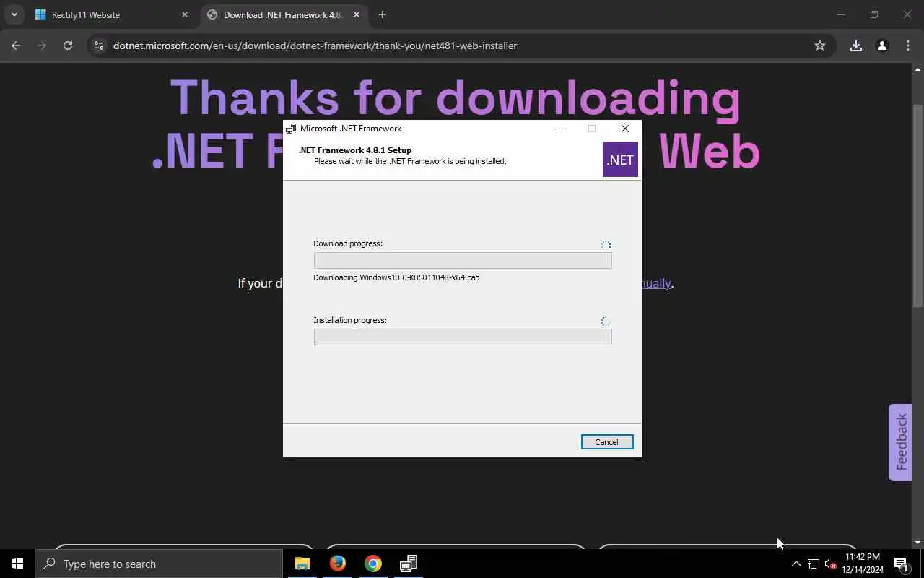Restore down the Chrome window
The width and height of the screenshot is (924, 578).
[873, 14]
